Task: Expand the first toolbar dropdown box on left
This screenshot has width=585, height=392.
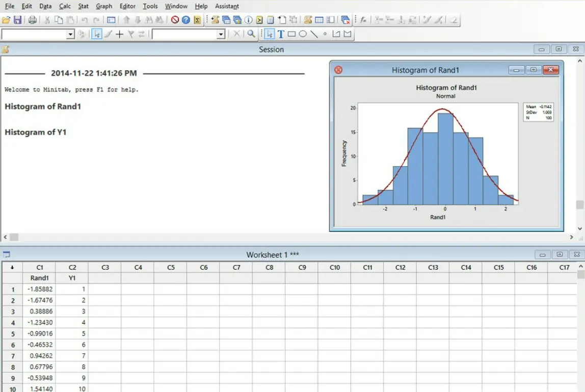Action: (x=70, y=34)
